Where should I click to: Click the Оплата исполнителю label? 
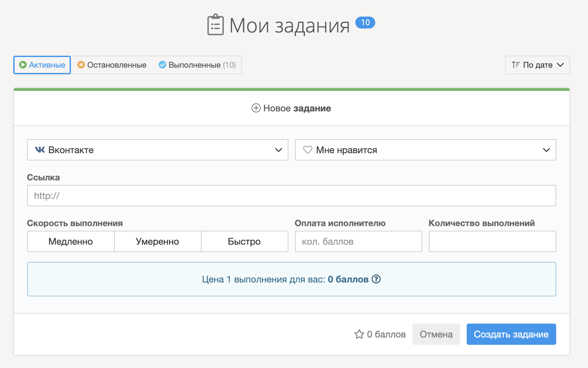coord(340,223)
